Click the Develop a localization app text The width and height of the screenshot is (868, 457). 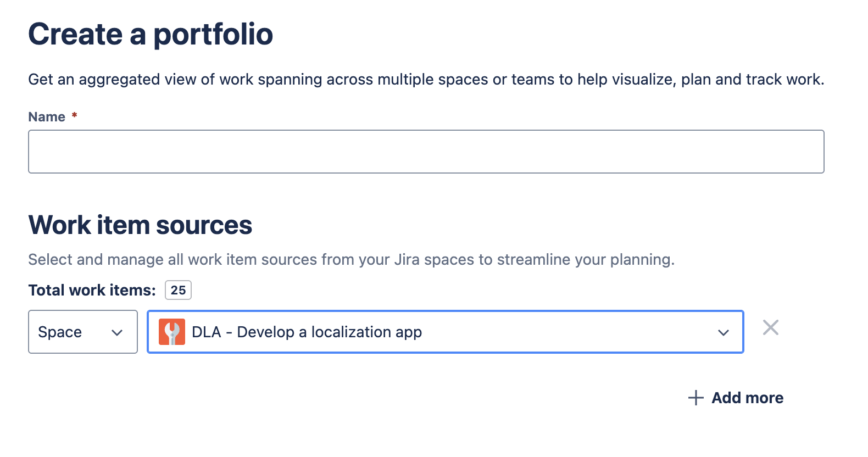(329, 332)
